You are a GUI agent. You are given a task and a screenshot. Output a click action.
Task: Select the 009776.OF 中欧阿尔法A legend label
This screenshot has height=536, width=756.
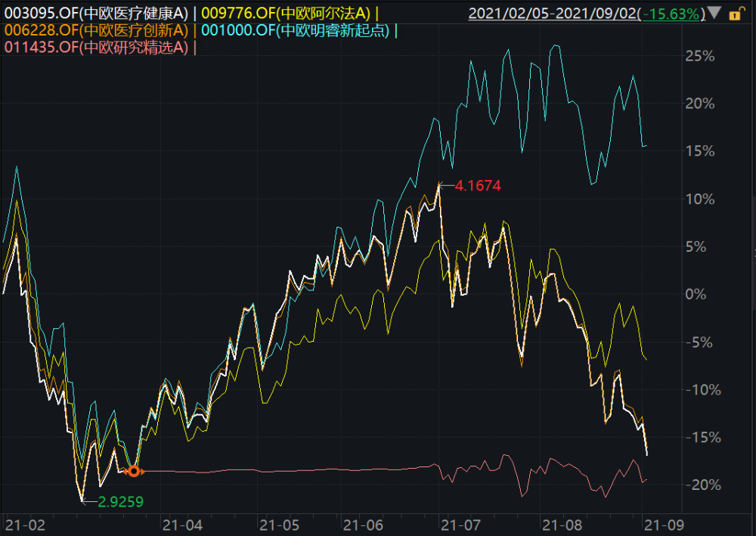286,14
